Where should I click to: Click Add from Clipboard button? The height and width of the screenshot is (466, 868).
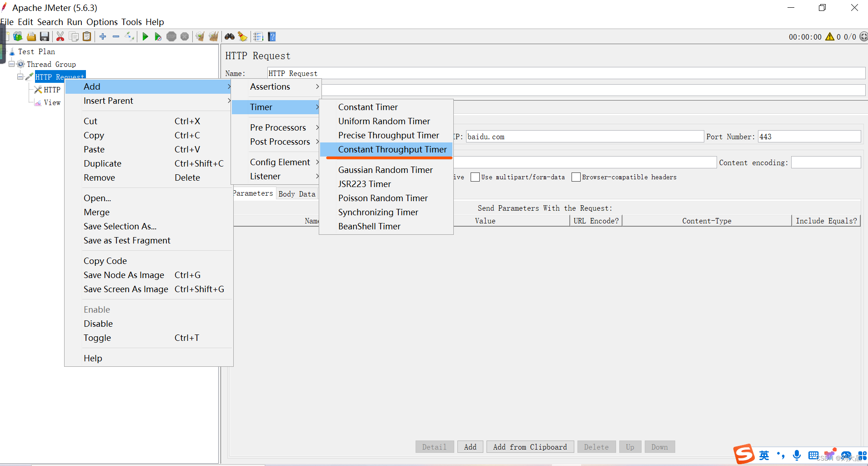click(530, 447)
